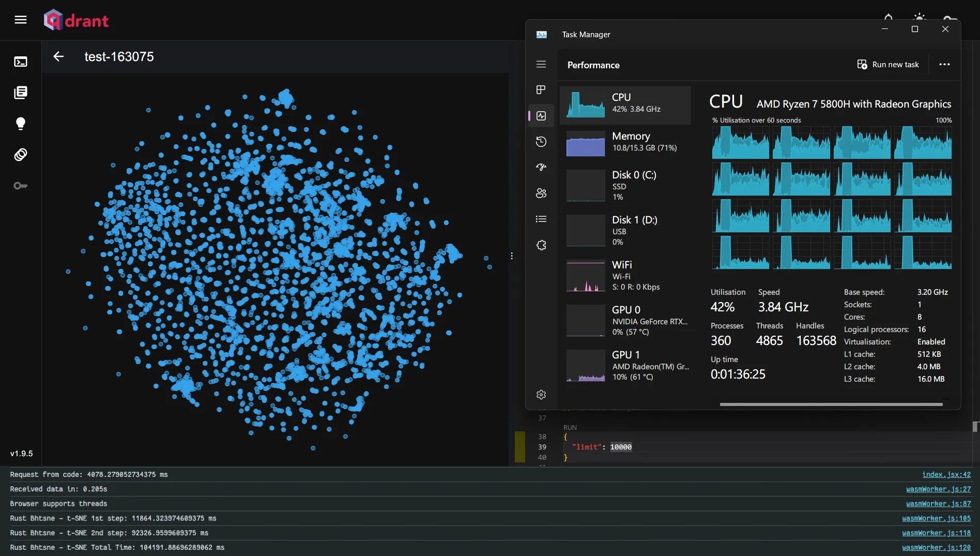Select the Collections icon in the sidebar
The width and height of the screenshot is (980, 556).
[21, 93]
